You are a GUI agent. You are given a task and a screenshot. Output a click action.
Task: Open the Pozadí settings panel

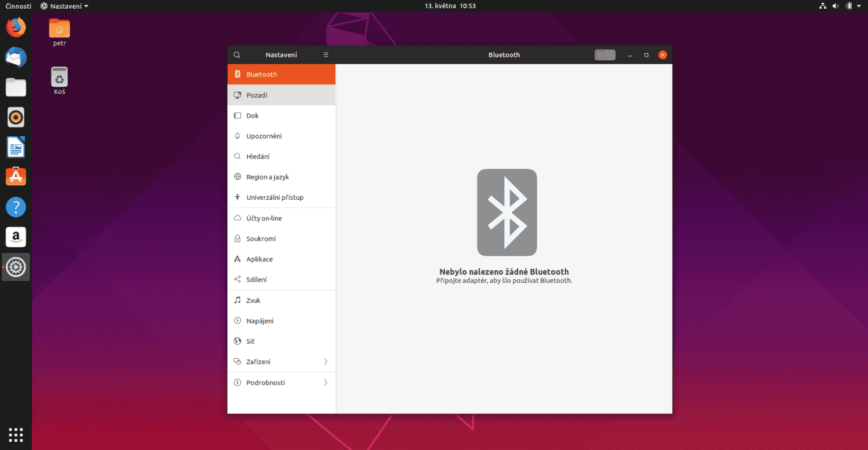click(x=282, y=95)
